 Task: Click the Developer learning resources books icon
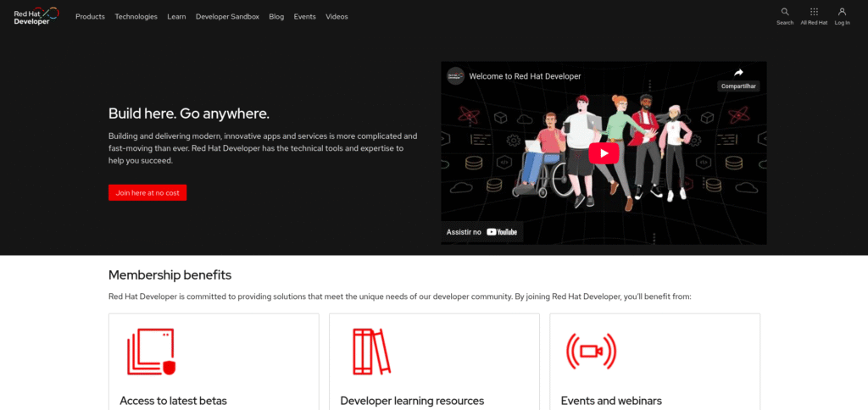click(371, 352)
